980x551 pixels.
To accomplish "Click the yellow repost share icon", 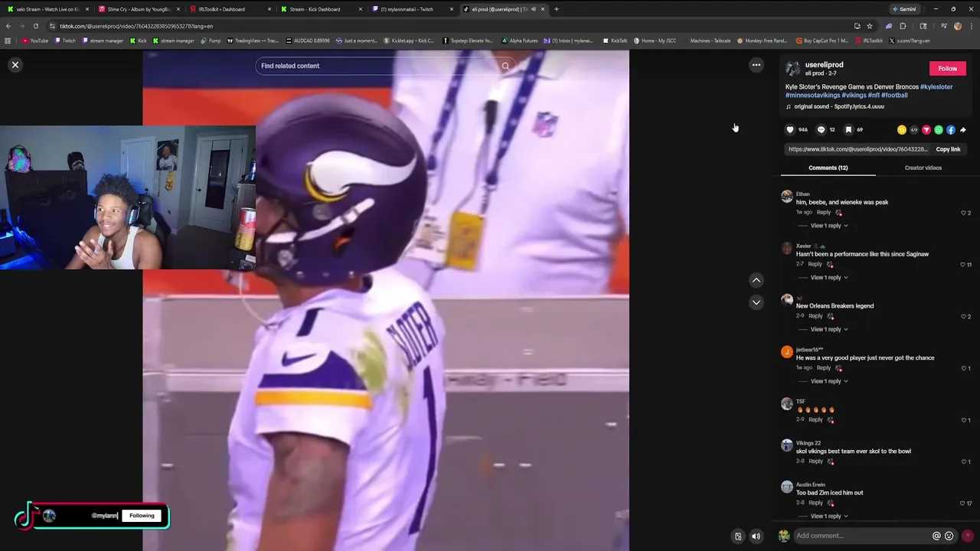I will tap(902, 130).
